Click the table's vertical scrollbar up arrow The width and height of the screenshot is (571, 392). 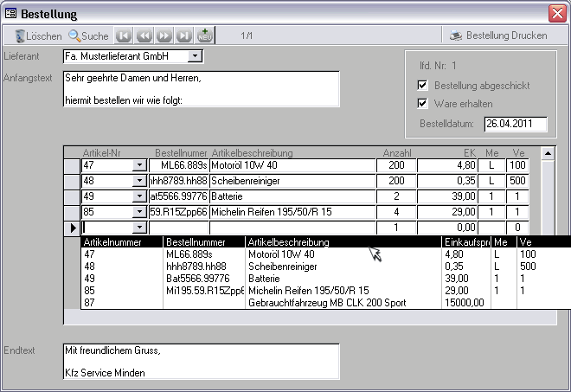point(547,153)
